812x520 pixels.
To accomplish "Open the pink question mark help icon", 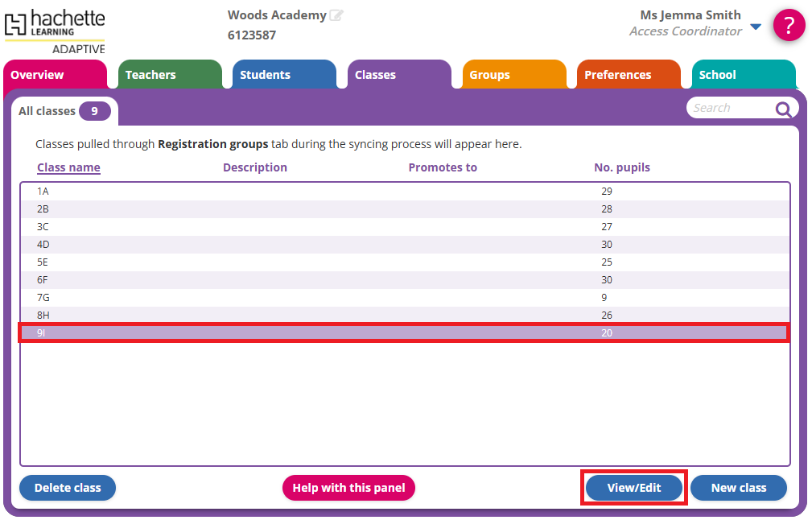I will (x=789, y=25).
